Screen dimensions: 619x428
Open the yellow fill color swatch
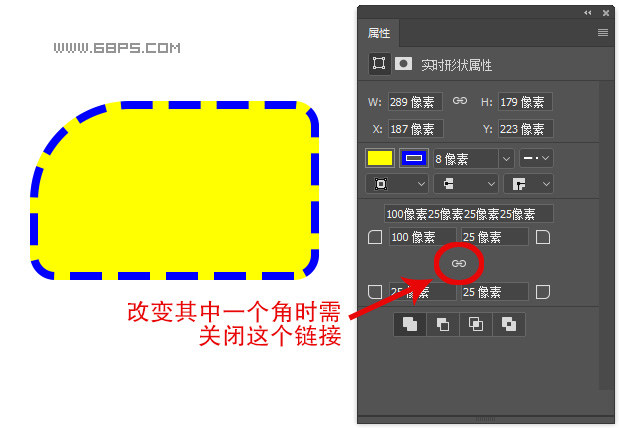(379, 158)
